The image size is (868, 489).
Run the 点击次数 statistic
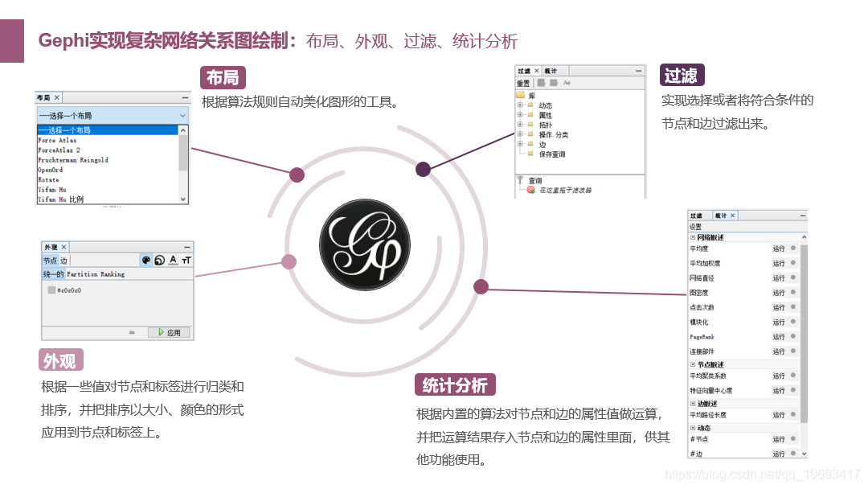778,307
